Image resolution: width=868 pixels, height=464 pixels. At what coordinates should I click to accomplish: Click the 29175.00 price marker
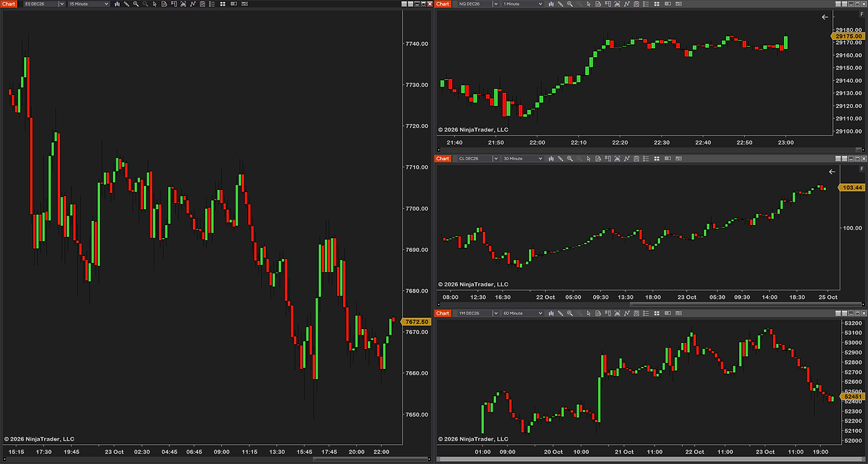849,36
